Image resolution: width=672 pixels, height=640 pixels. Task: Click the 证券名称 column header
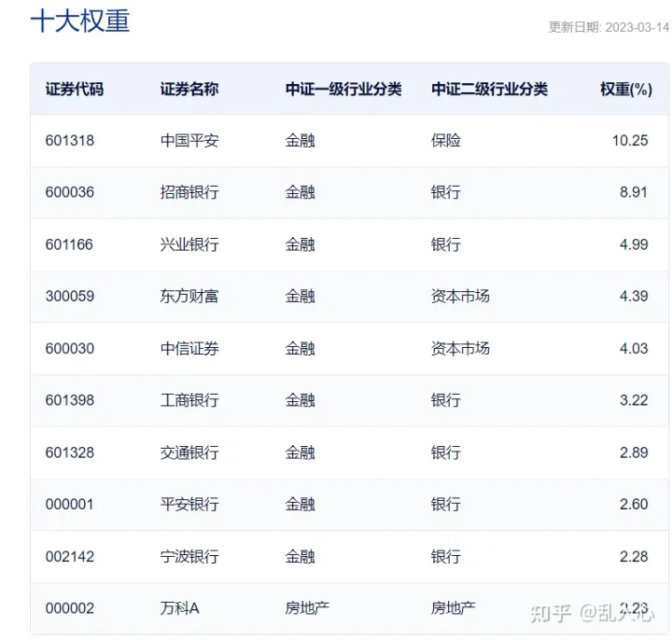tap(189, 90)
